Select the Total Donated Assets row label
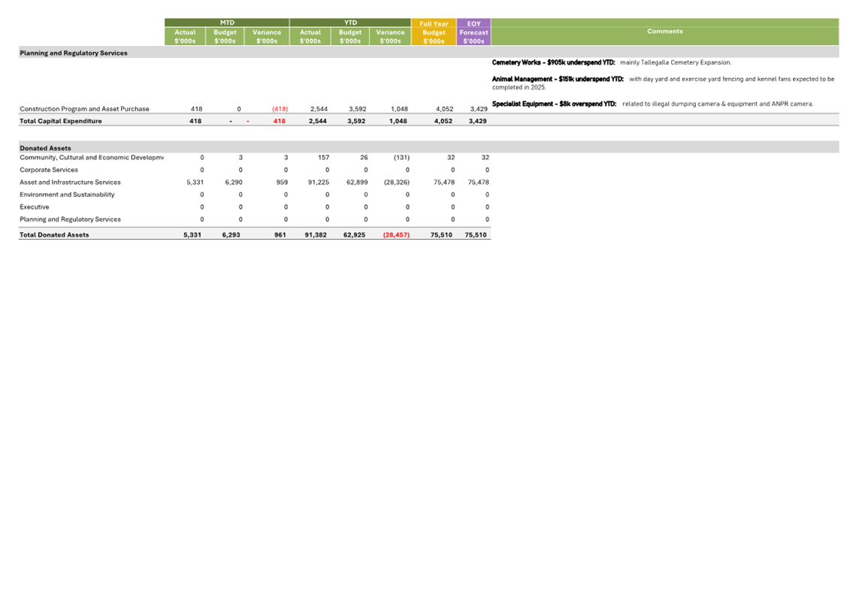 point(54,235)
